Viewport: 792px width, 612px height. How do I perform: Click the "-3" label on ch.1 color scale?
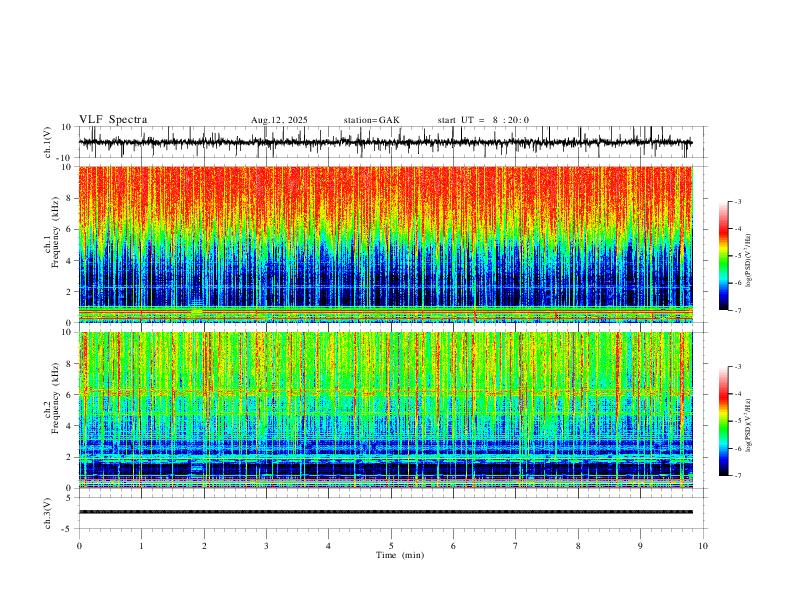(x=737, y=201)
